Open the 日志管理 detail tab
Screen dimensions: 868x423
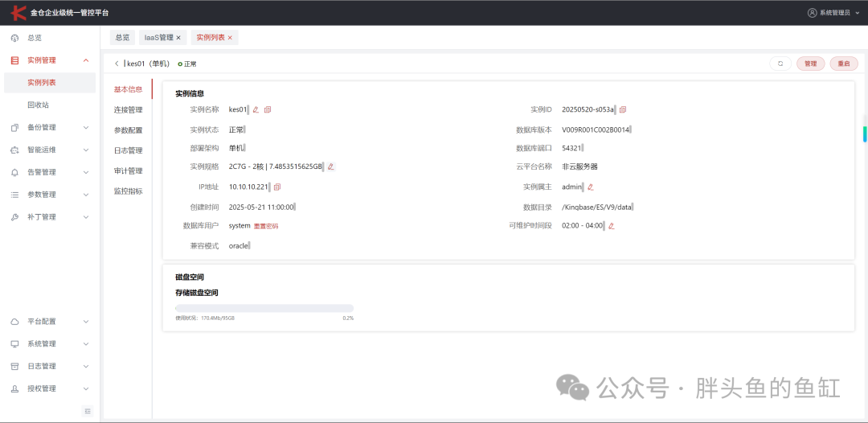(x=128, y=150)
